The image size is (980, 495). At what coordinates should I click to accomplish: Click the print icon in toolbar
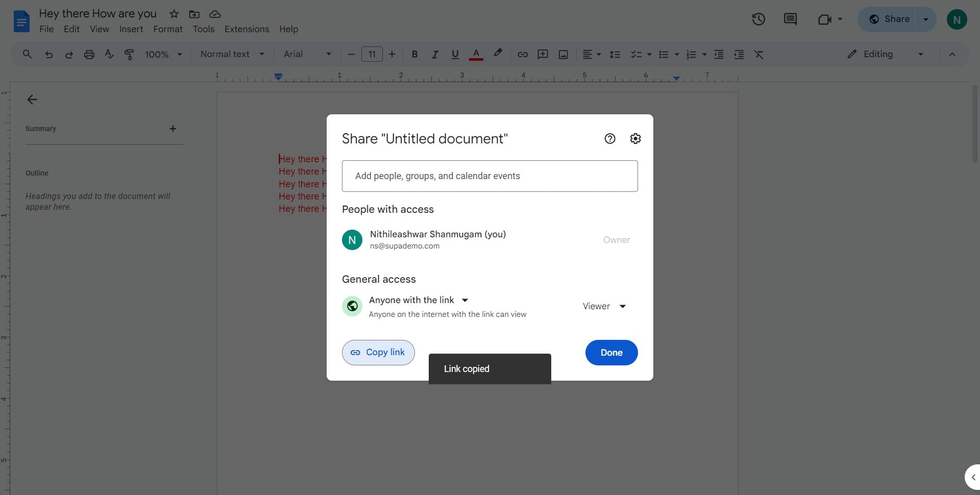point(89,54)
